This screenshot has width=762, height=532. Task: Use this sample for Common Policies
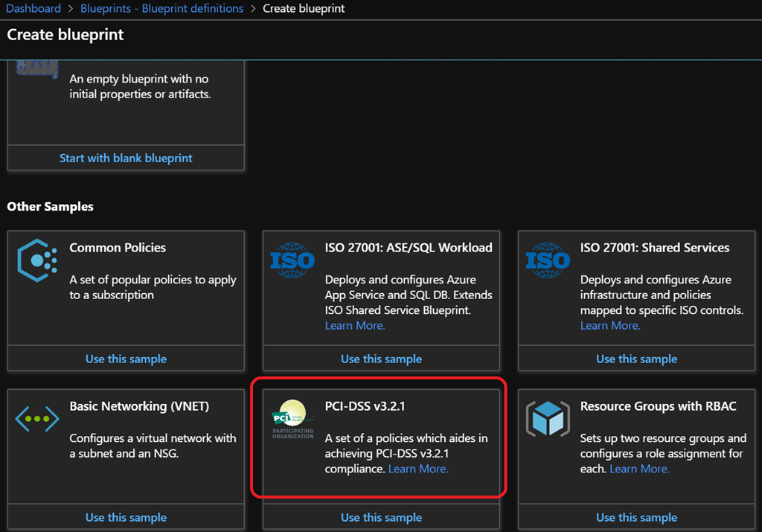coord(126,359)
